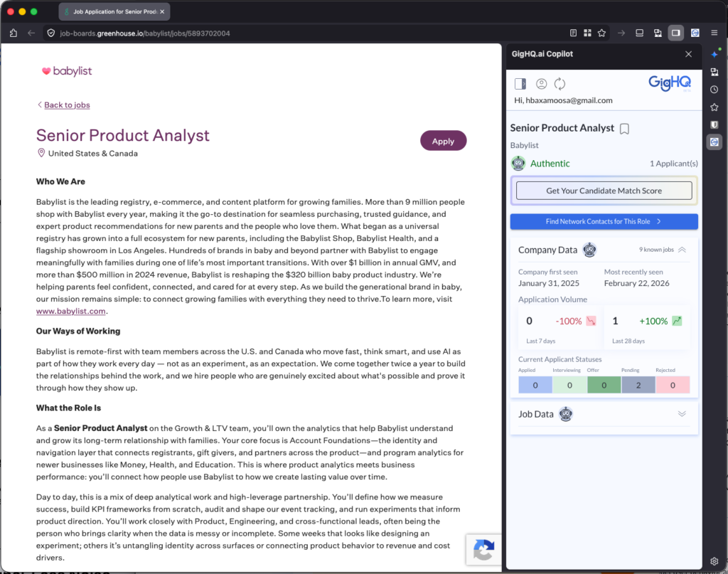Get Your Candidate Match Score
This screenshot has width=728, height=574.
tap(604, 191)
